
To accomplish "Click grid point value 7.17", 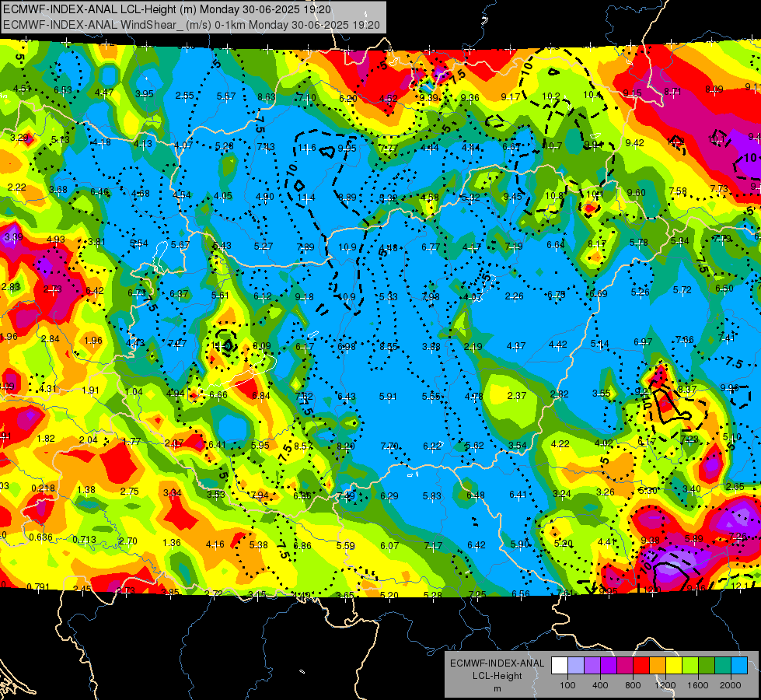I will click(x=433, y=546).
